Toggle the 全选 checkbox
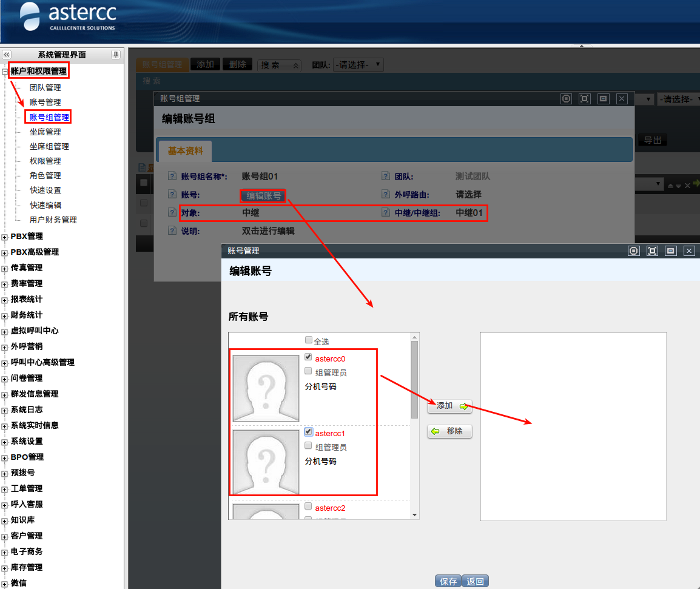This screenshot has height=589, width=700. pyautogui.click(x=309, y=340)
